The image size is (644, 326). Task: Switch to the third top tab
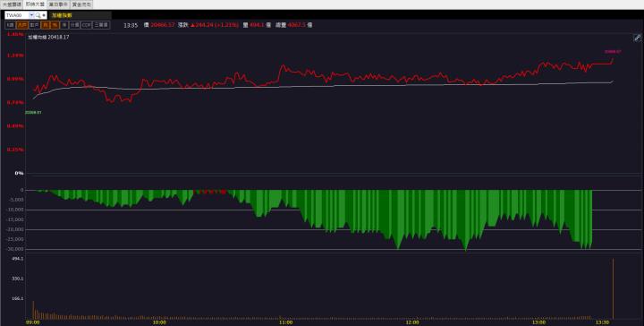click(x=58, y=4)
